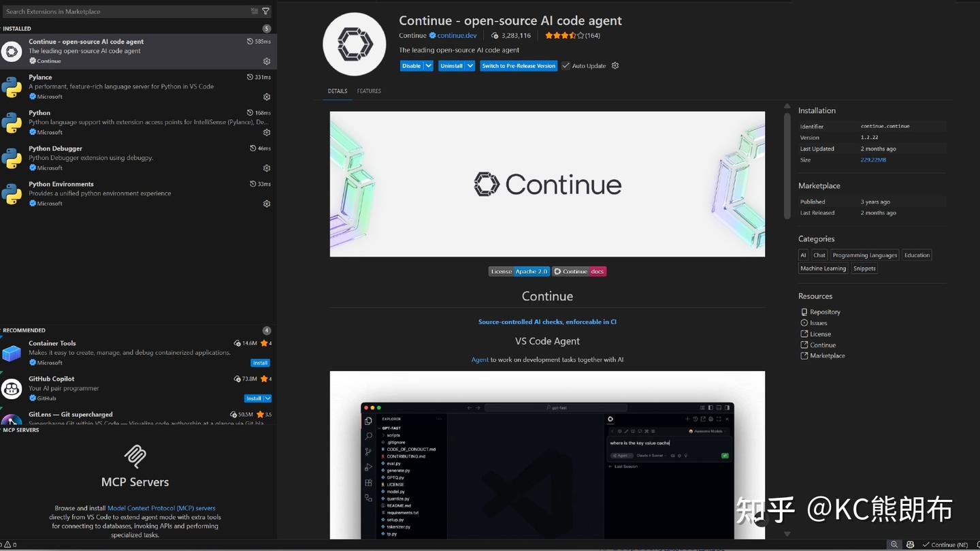Screen dimensions: 980x551
Task: Click the star rating of Continue extension
Action: click(564, 35)
